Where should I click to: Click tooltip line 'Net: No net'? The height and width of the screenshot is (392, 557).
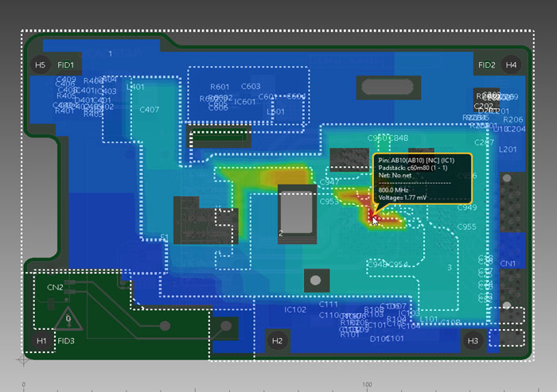395,176
